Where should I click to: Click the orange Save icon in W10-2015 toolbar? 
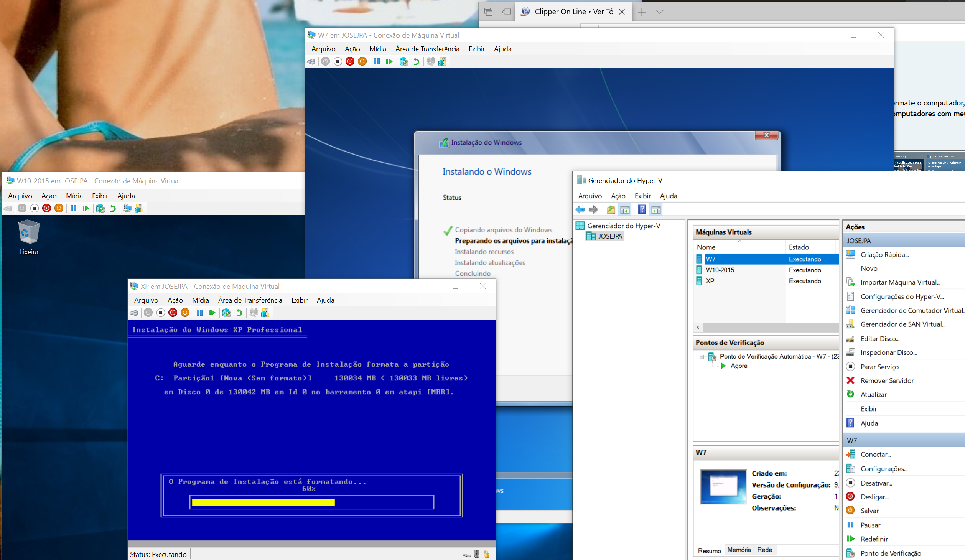(x=59, y=208)
